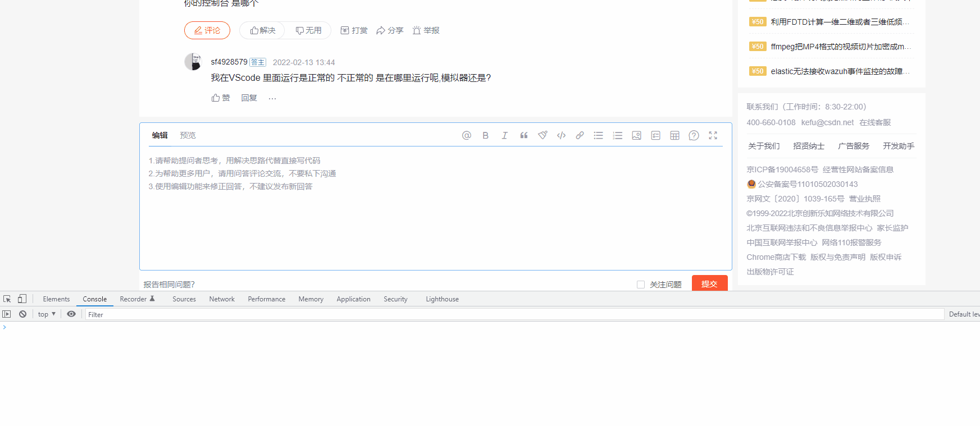Click into the console Filter field
The height and width of the screenshot is (426, 980).
pyautogui.click(x=505, y=314)
